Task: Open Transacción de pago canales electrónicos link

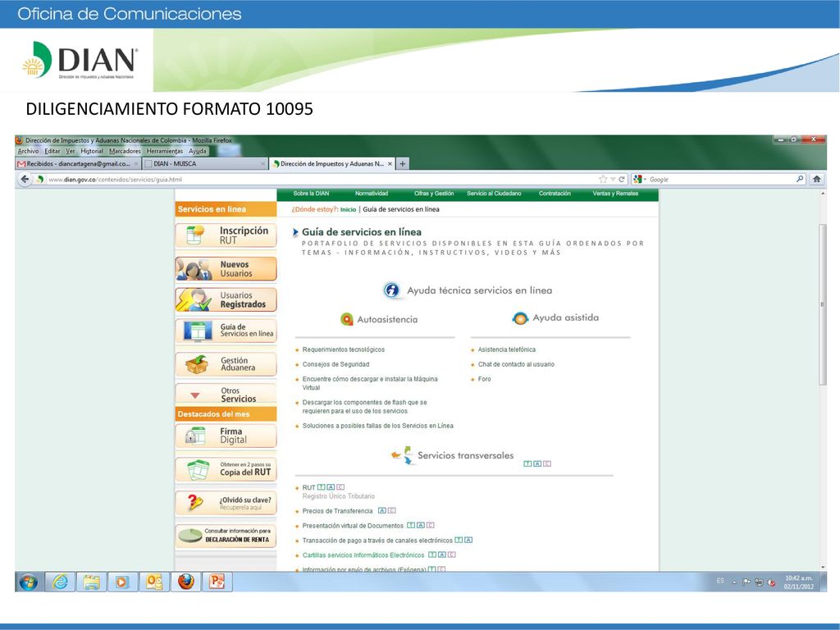Action: [x=377, y=541]
